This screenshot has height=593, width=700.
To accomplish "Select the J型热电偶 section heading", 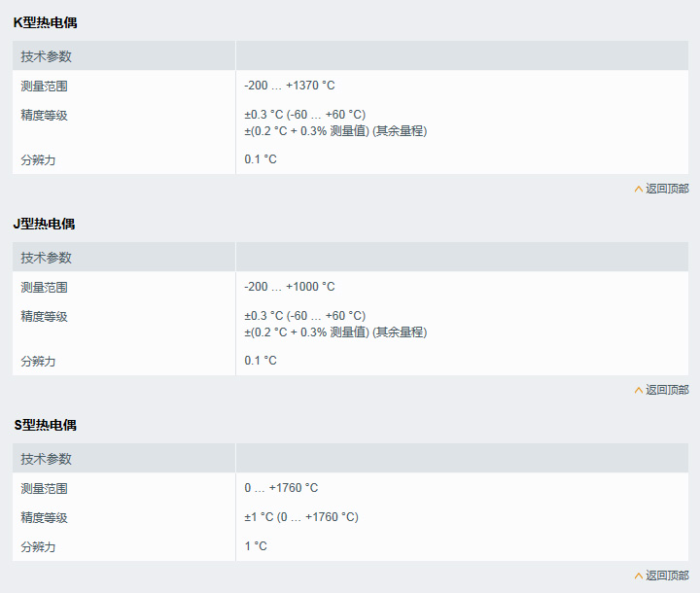I will pyautogui.click(x=44, y=224).
